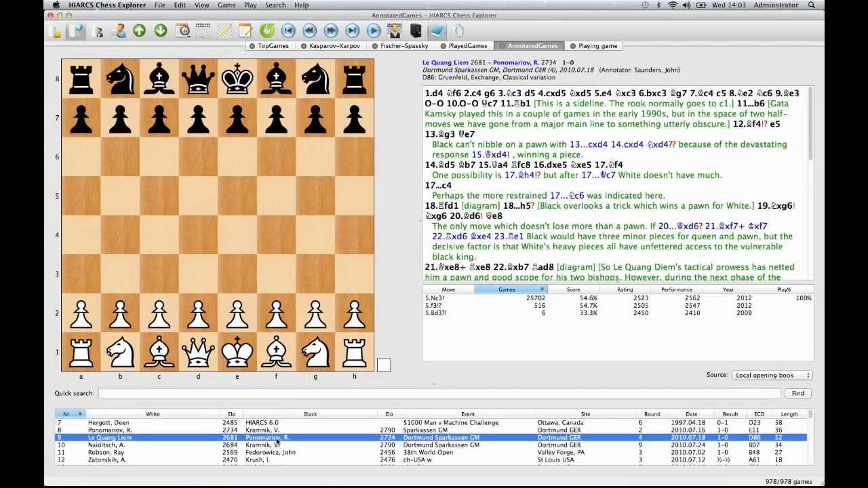
Task: Sort game list by Elo column after White
Action: click(x=231, y=413)
